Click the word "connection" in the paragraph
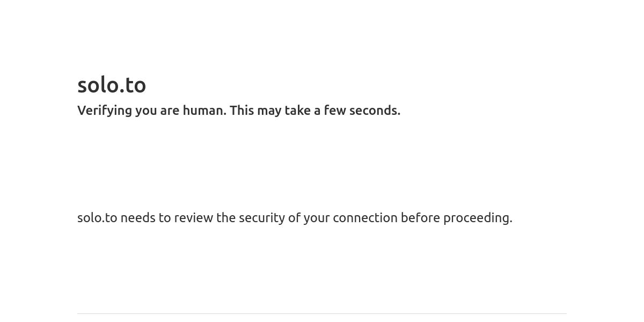This screenshot has width=644, height=322. click(365, 218)
